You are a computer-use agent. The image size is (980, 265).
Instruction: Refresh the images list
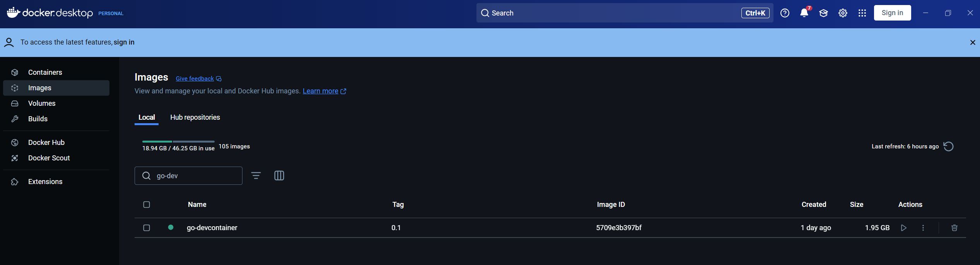tap(948, 146)
